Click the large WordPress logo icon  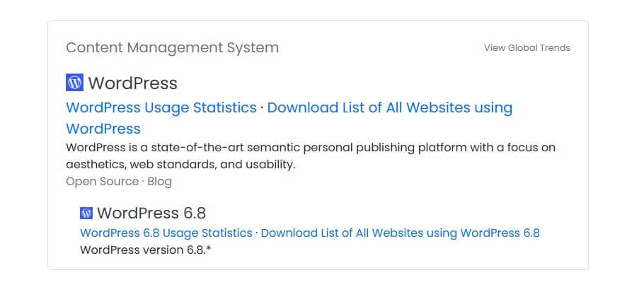tap(74, 83)
